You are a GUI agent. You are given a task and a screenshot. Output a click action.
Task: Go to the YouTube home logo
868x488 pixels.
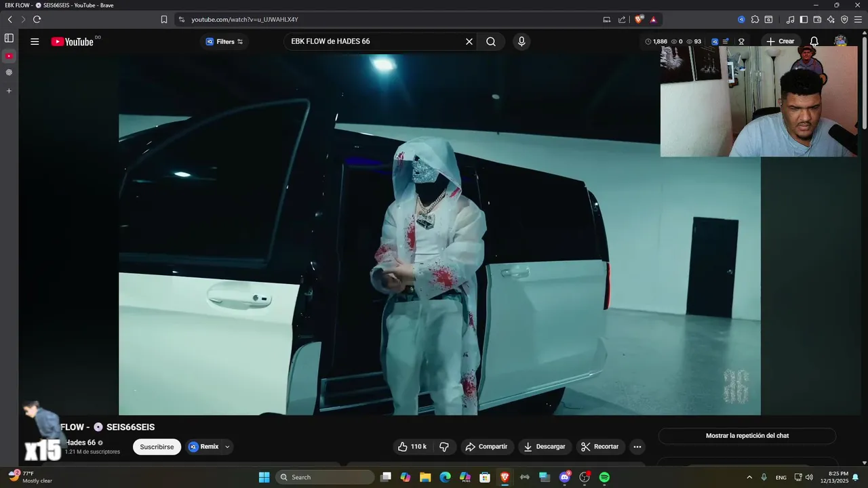tap(72, 41)
